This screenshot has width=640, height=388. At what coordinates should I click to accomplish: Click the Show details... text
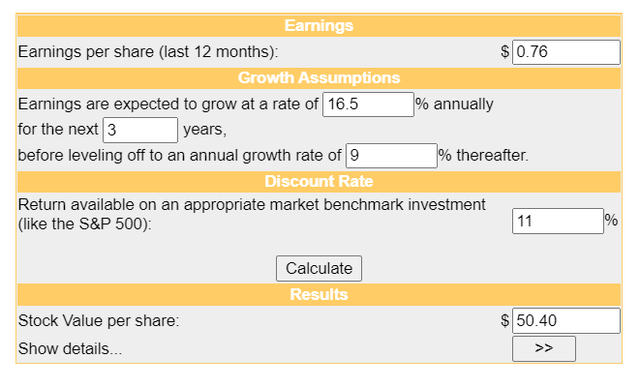[70, 349]
